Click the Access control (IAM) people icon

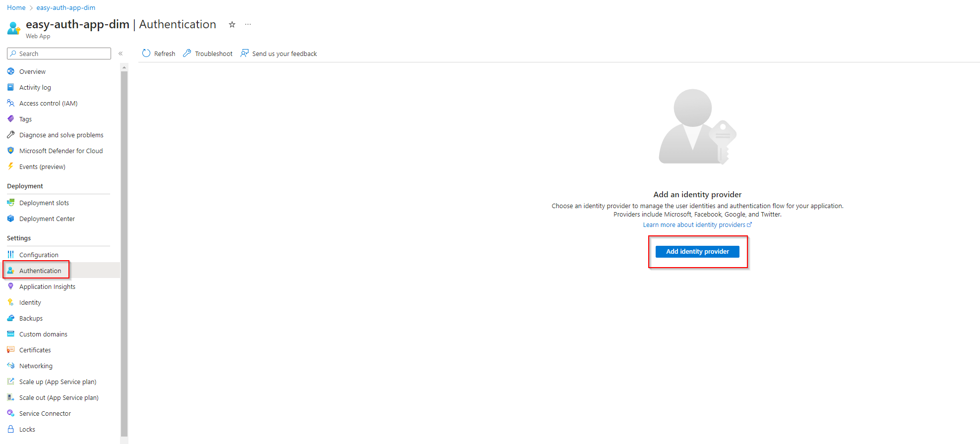coord(10,103)
